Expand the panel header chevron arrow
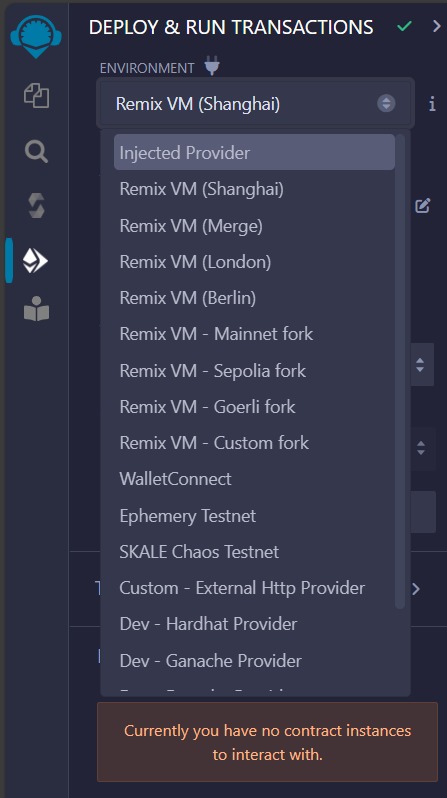447x798 pixels. (x=436, y=26)
